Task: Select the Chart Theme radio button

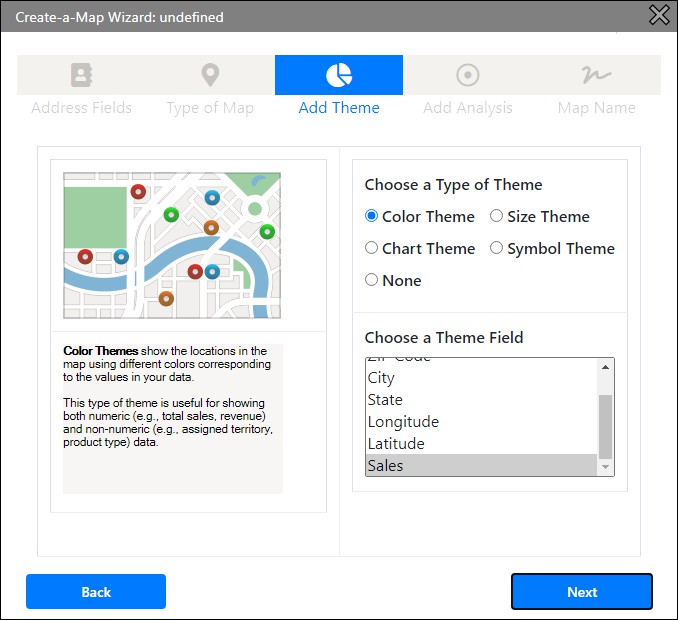Action: [372, 248]
